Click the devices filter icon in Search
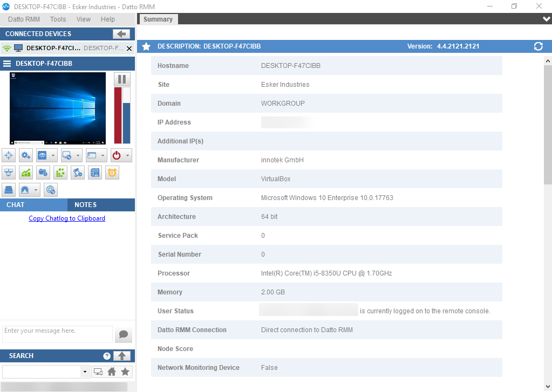The height and width of the screenshot is (392, 552). [x=98, y=372]
